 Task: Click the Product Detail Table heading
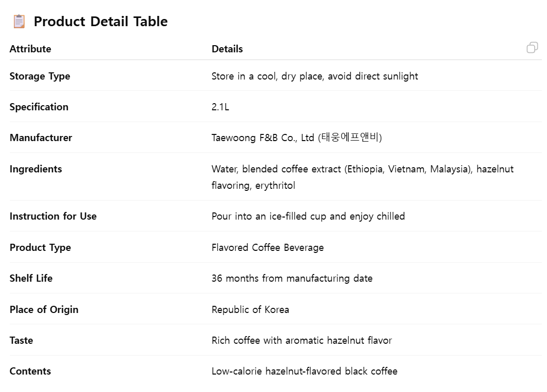(x=101, y=22)
